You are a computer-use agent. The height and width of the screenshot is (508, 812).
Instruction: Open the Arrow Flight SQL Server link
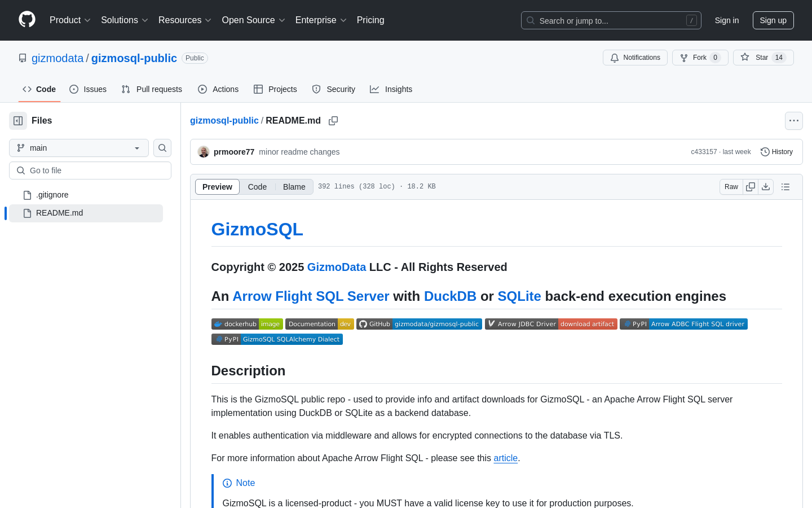tap(311, 296)
